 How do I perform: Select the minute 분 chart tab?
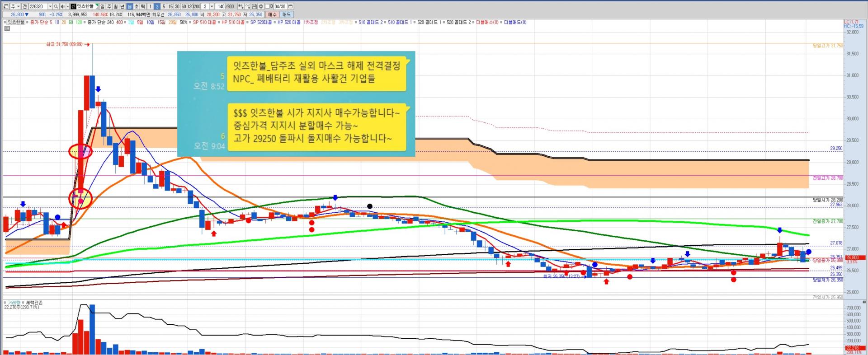pyautogui.click(x=130, y=7)
